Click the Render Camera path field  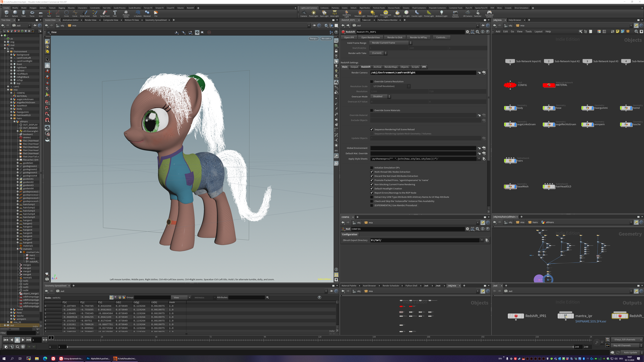pos(422,72)
